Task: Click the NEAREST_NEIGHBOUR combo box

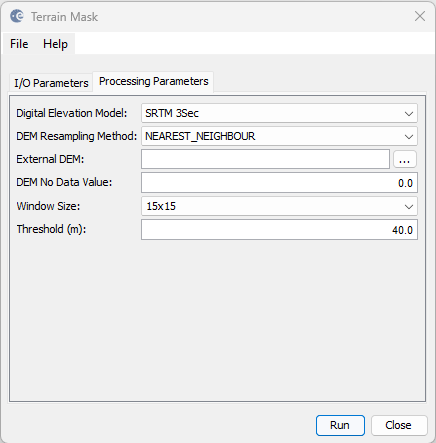Action: (279, 136)
